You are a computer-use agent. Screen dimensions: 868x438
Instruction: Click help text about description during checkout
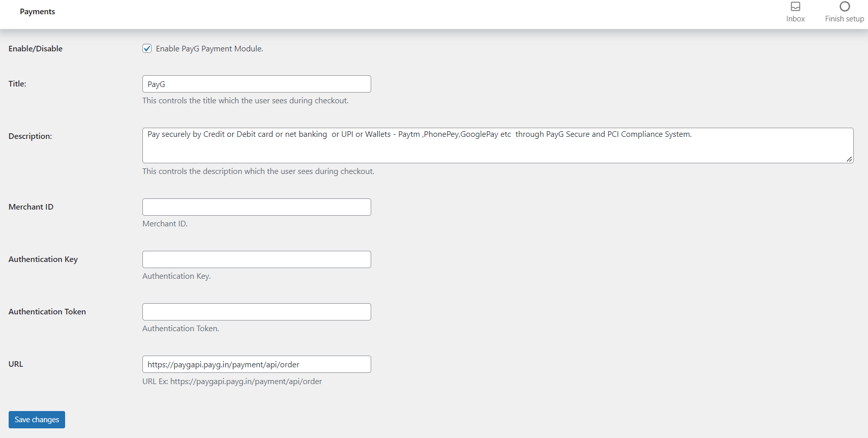258,171
